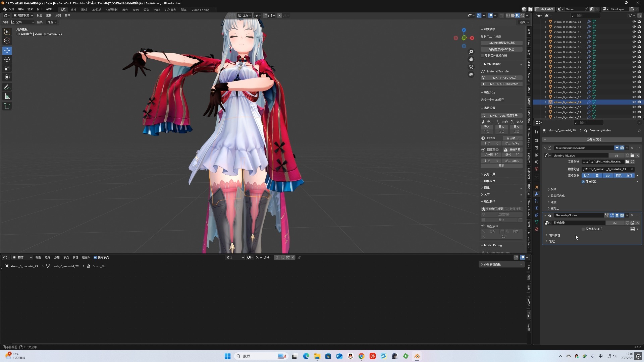Hide xform_0_material_20 with its eye icon
The width and height of the screenshot is (644, 362).
click(634, 57)
